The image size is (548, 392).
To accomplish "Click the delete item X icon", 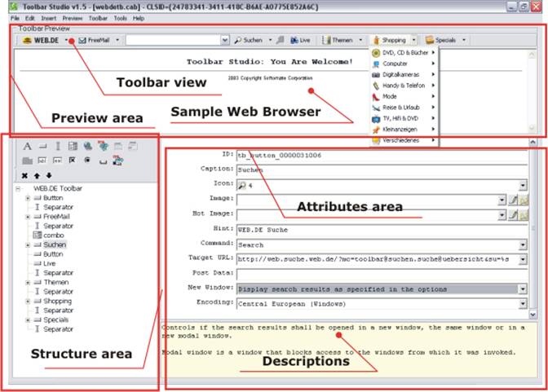I will coord(24,175).
